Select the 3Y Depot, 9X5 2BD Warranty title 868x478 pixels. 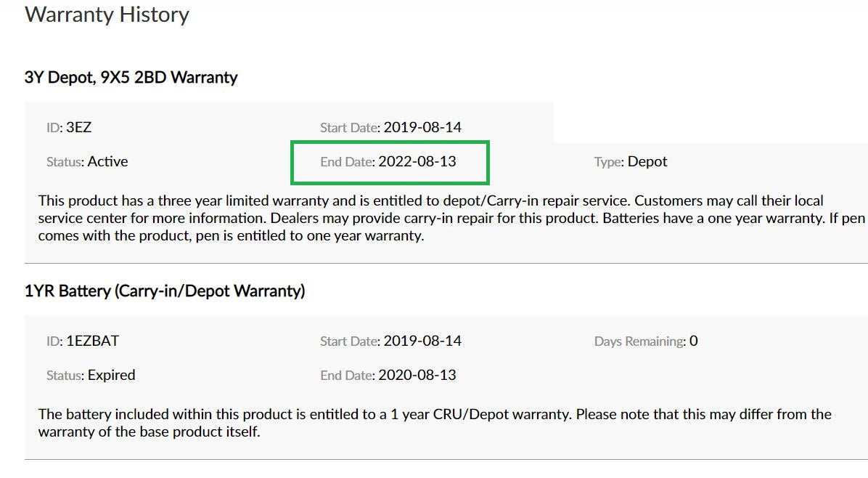(131, 78)
